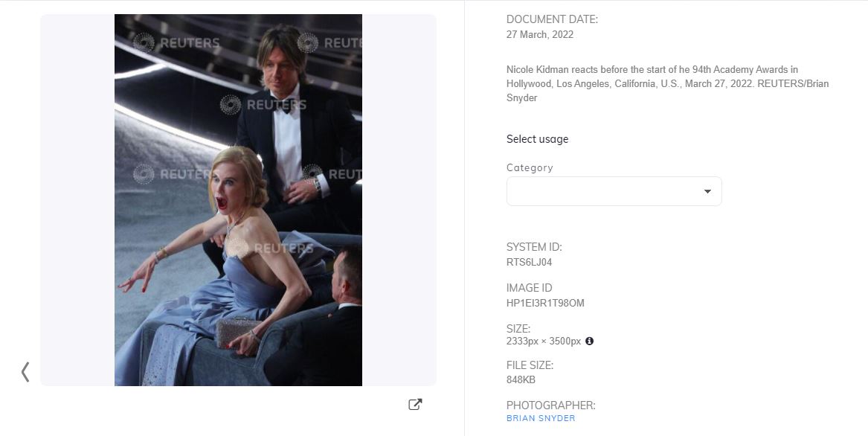868x436 pixels.
Task: Click the info icon beside image dimensions
Action: click(x=589, y=342)
